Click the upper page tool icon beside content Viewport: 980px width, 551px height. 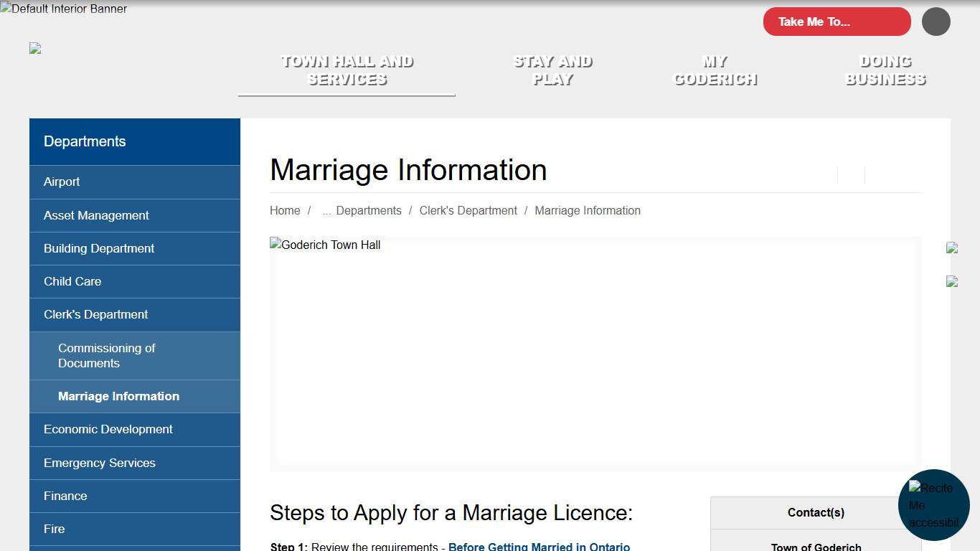pos(952,248)
